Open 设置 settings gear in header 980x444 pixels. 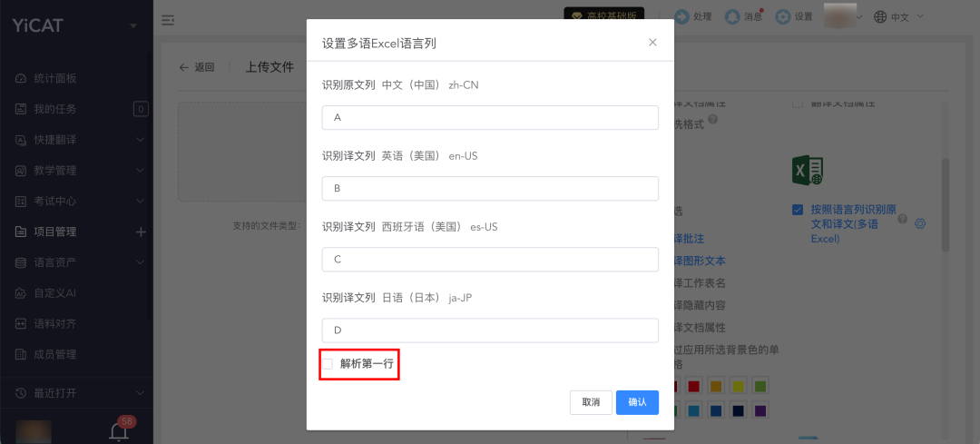coord(782,17)
